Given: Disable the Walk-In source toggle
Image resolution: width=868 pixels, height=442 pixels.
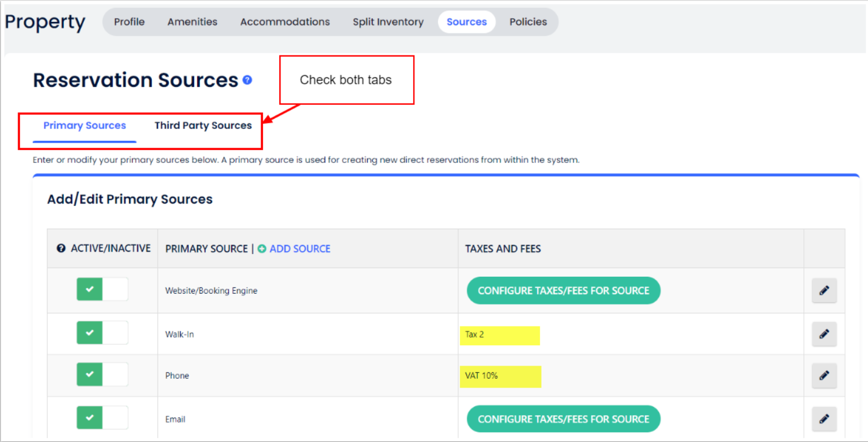Looking at the screenshot, I should tap(103, 333).
